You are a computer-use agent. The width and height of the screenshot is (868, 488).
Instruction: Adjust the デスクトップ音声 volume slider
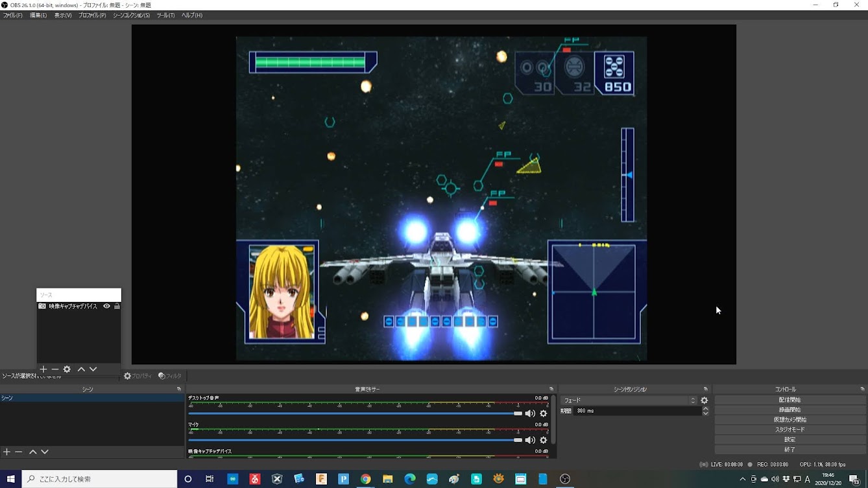(356, 413)
